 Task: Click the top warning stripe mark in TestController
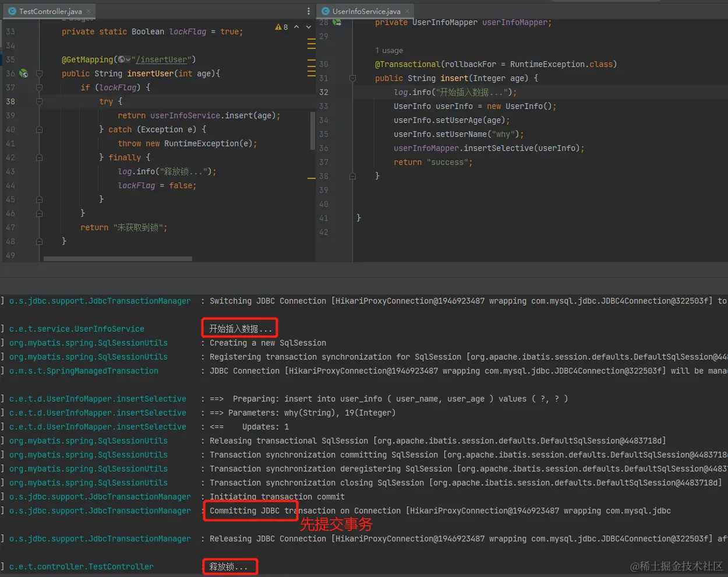[312, 40]
